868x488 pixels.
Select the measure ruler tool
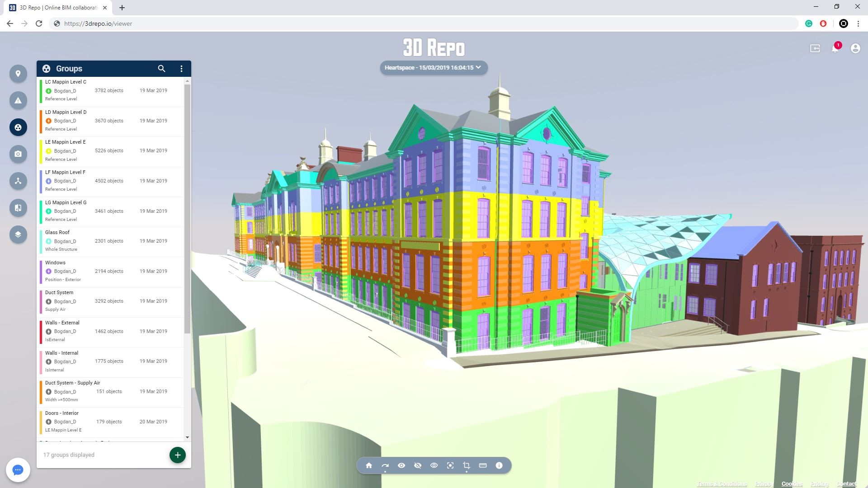click(x=482, y=465)
